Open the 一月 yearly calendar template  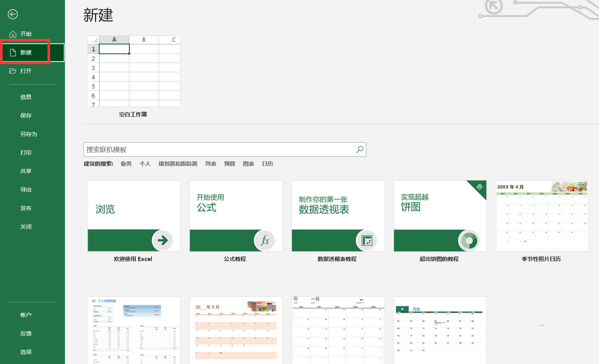338,330
